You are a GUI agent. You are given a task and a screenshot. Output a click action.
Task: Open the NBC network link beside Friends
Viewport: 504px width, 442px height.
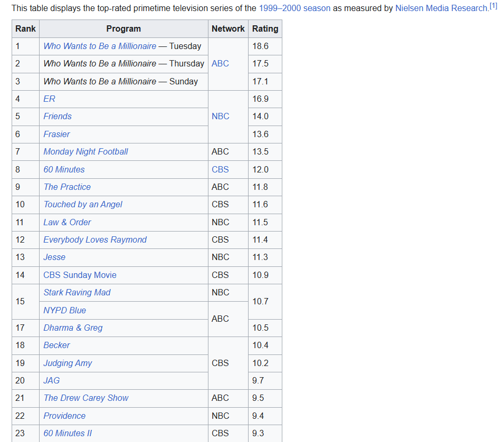point(221,116)
